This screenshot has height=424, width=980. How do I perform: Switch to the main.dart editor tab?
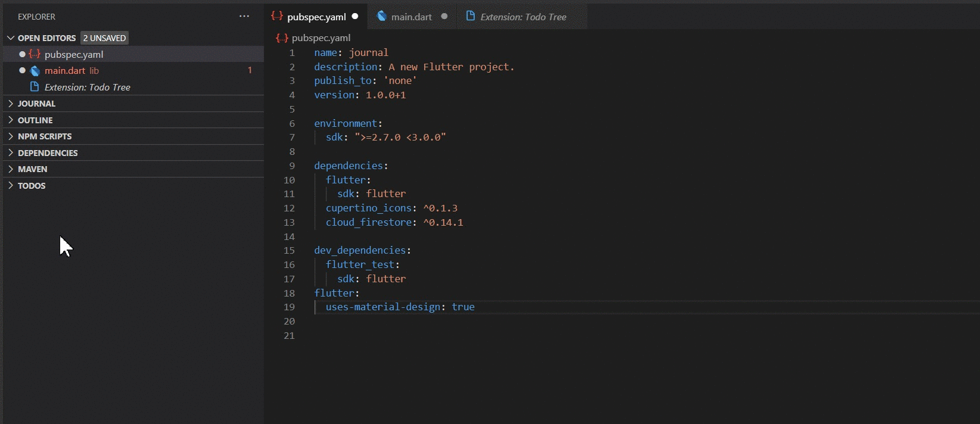411,17
